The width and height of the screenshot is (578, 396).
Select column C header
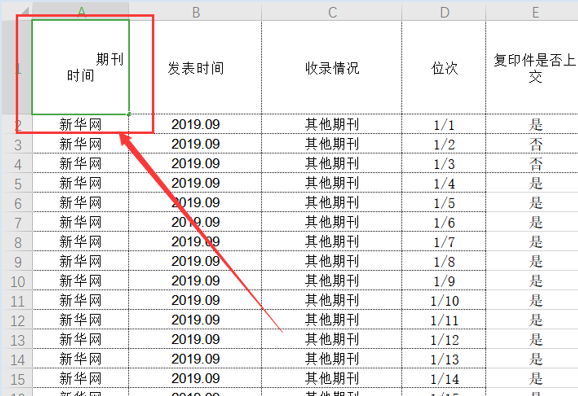[332, 12]
